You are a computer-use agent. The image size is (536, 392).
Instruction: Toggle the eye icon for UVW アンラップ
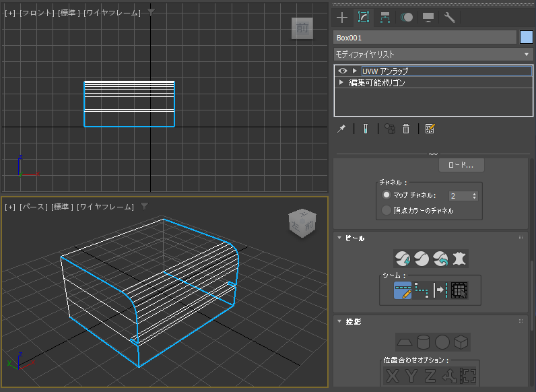[343, 71]
